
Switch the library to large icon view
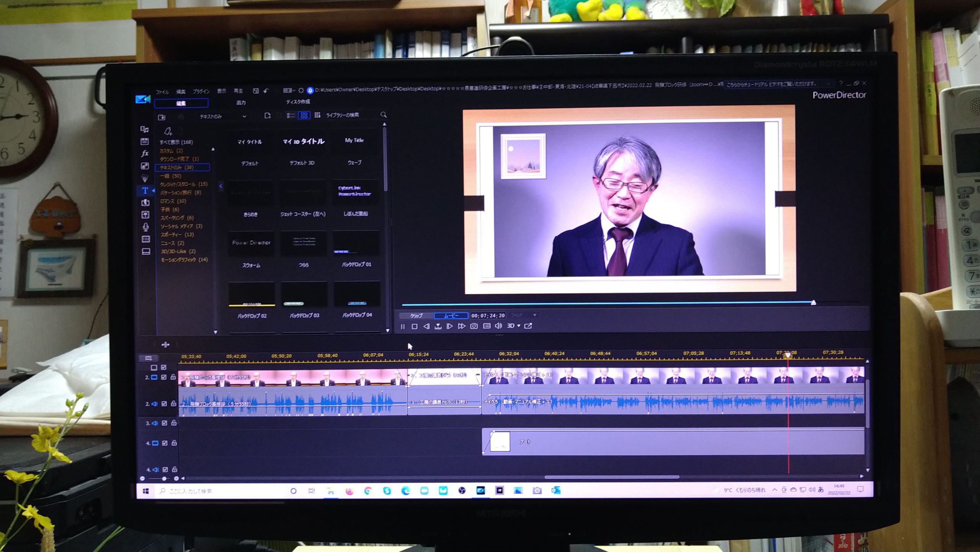(x=304, y=115)
